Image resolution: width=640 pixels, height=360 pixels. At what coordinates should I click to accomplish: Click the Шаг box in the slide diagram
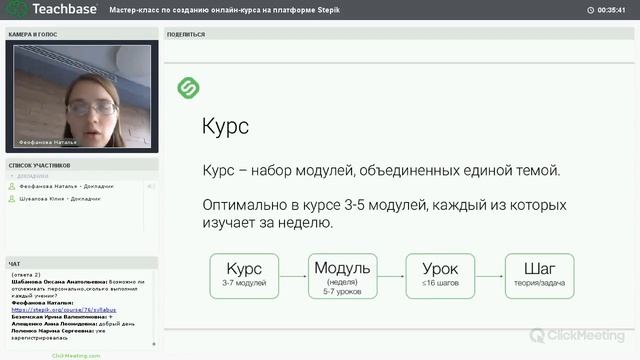540,276
